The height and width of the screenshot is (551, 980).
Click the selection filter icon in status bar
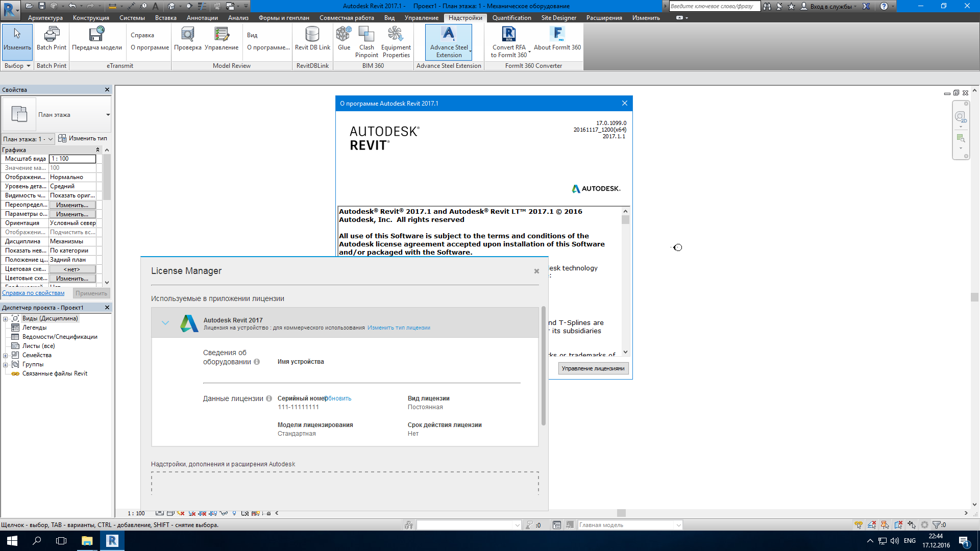(937, 525)
